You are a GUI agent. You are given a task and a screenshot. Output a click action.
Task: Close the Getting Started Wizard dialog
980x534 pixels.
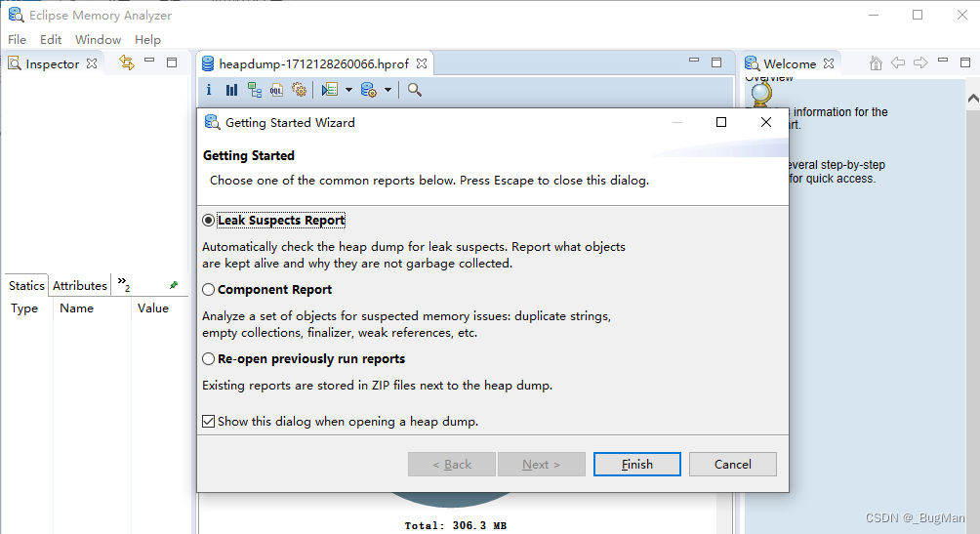coord(766,122)
